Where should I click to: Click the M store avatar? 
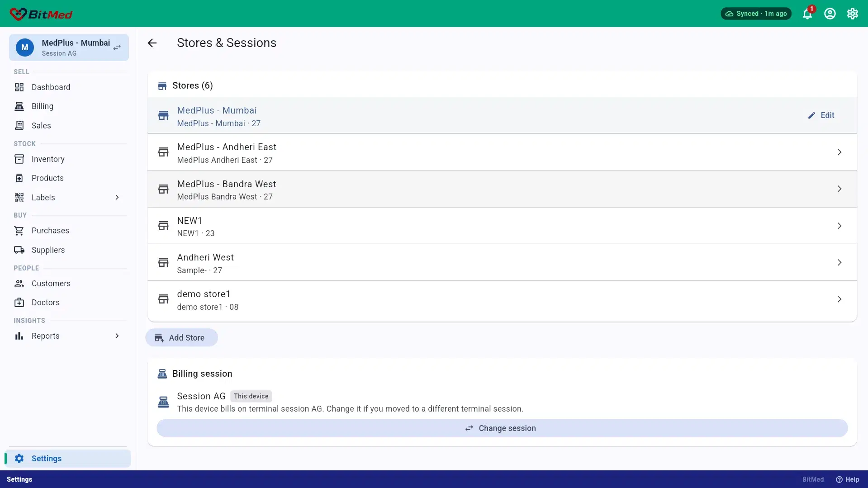[x=25, y=47]
